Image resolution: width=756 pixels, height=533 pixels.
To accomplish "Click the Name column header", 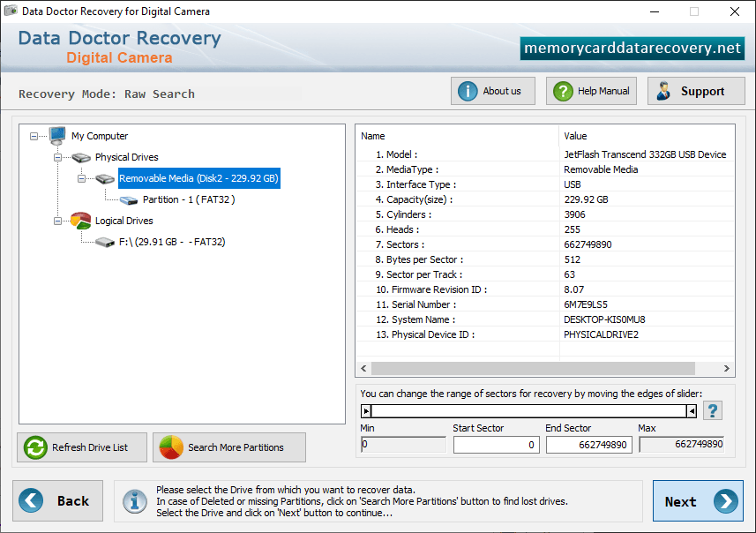I will (458, 136).
